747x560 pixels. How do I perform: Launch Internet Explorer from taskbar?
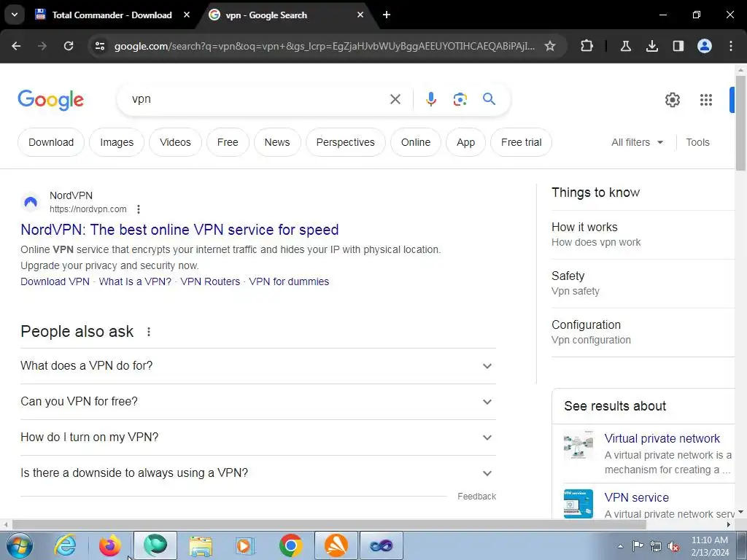coord(65,545)
